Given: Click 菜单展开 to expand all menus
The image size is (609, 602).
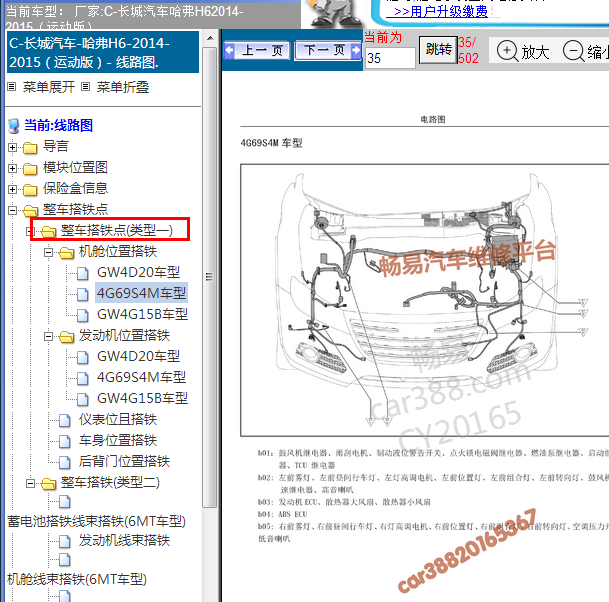Looking at the screenshot, I should pyautogui.click(x=49, y=87).
